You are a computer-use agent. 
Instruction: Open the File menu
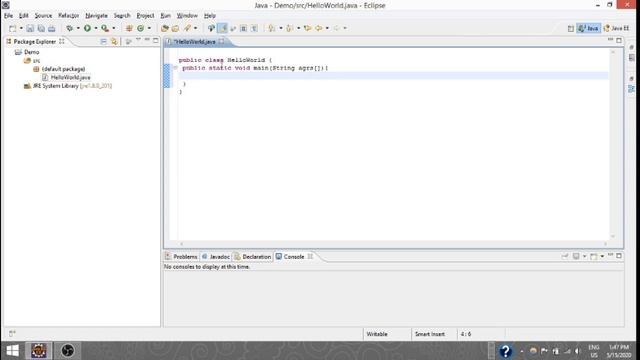tap(8, 16)
